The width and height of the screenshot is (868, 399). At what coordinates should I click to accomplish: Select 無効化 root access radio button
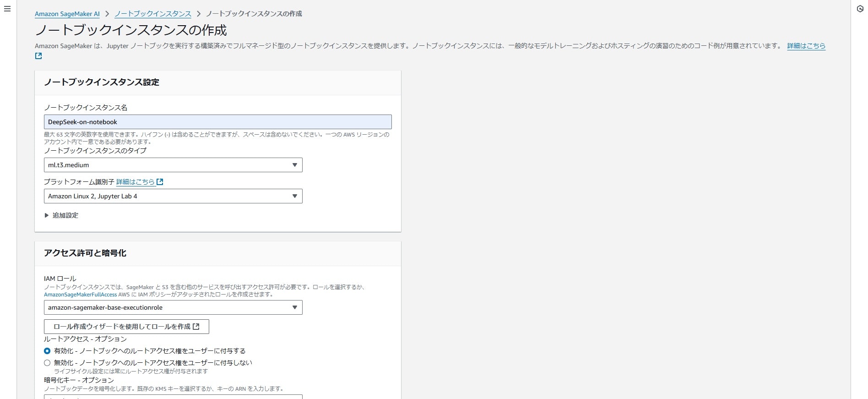pos(47,363)
